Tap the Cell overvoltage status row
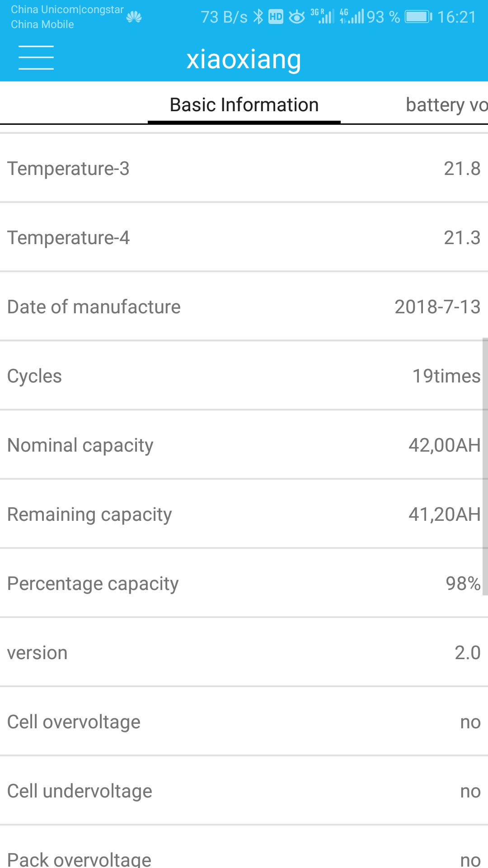This screenshot has width=488, height=868. [244, 722]
